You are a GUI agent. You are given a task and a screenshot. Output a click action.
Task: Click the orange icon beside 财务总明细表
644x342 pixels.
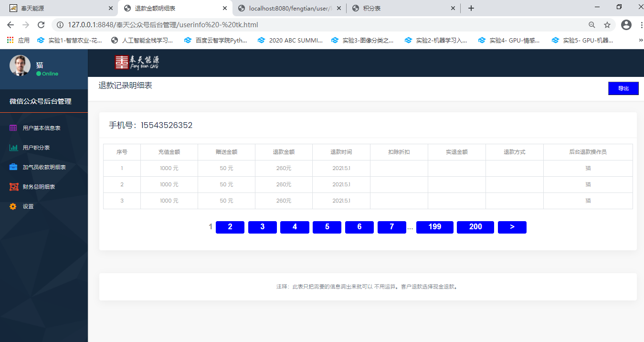(13, 187)
